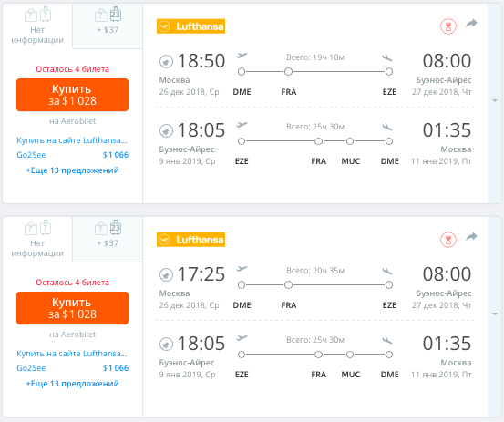Select 'Нет информации' baggage tab on first ticket
The image size is (504, 422).
(x=37, y=26)
